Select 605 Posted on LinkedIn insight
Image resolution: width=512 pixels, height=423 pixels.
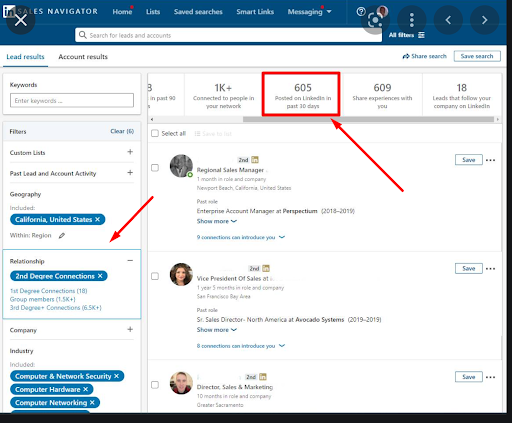pos(303,95)
